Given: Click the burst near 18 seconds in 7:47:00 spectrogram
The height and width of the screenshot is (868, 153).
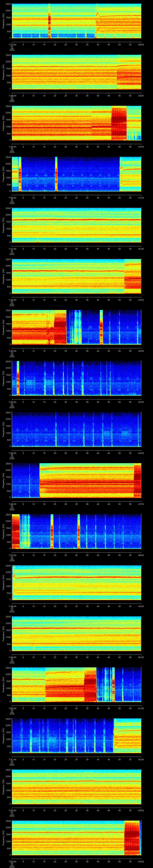Looking at the screenshot, I should tap(52, 531).
